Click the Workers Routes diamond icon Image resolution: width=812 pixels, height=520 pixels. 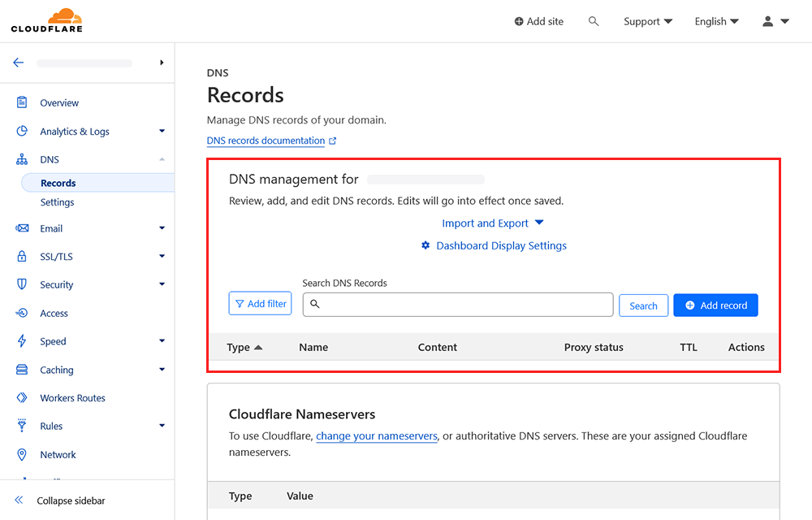coord(22,398)
